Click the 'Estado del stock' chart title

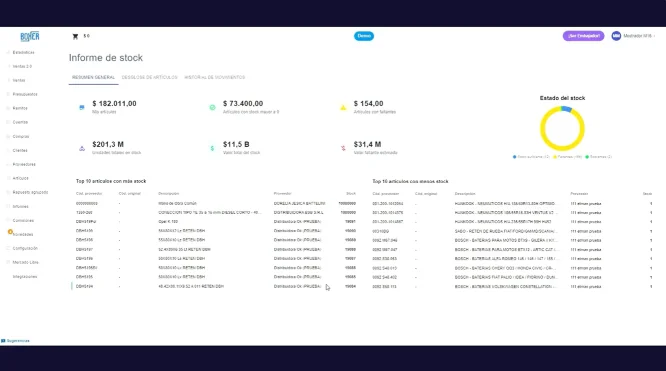[562, 98]
